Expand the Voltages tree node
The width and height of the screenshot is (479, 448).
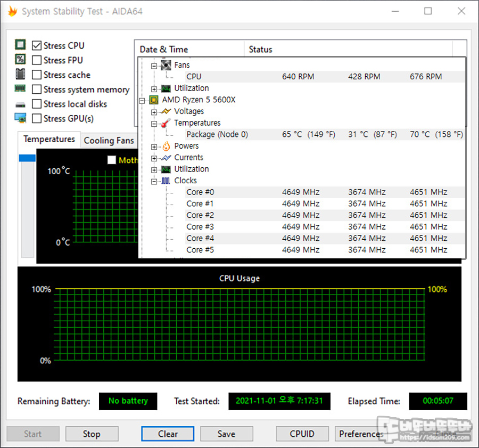tap(154, 112)
